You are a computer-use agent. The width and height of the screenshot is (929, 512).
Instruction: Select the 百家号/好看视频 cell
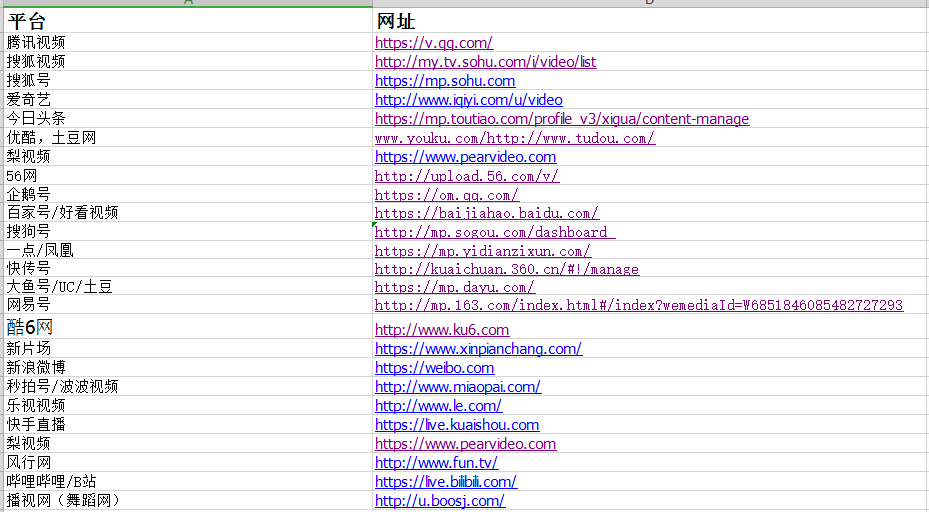tap(188, 212)
